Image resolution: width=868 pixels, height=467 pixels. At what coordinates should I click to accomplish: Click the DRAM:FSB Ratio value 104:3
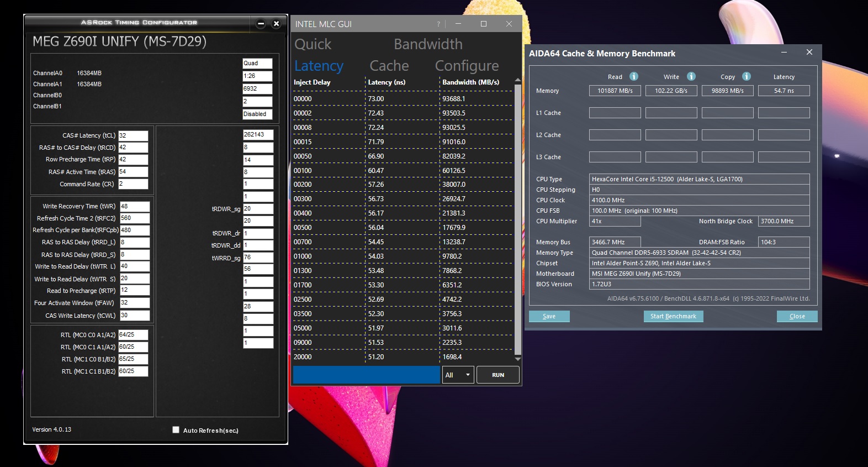coord(784,242)
